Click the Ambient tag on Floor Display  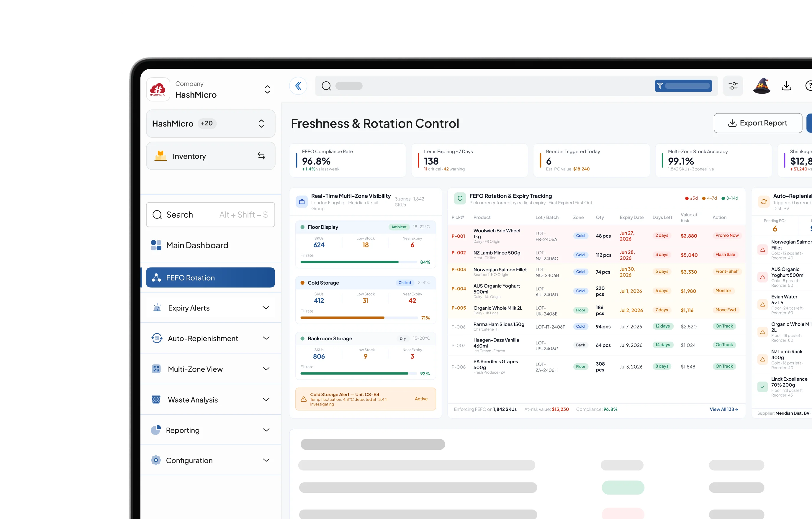click(x=399, y=227)
